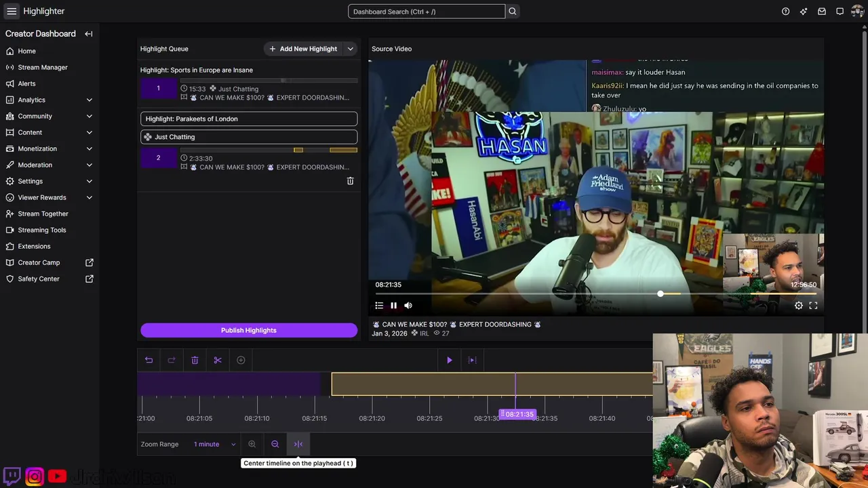Click the IRL category link under video
The image size is (868, 488).
click(x=425, y=333)
